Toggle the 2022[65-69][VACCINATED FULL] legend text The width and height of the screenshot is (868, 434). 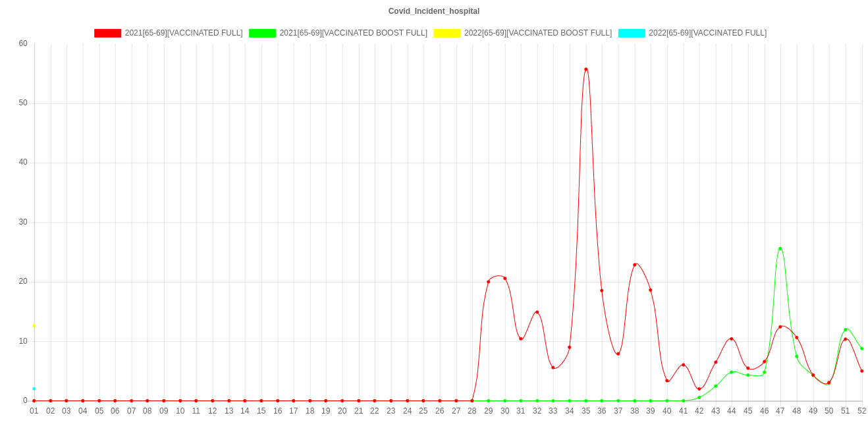(707, 33)
